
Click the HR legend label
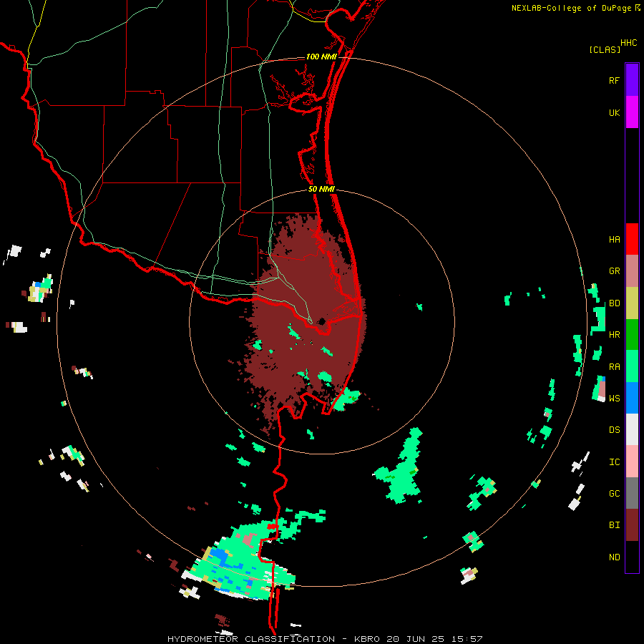pos(614,335)
